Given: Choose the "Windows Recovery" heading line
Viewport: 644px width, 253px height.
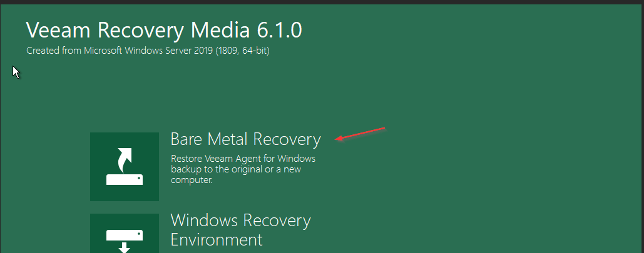Looking at the screenshot, I should pyautogui.click(x=241, y=221).
